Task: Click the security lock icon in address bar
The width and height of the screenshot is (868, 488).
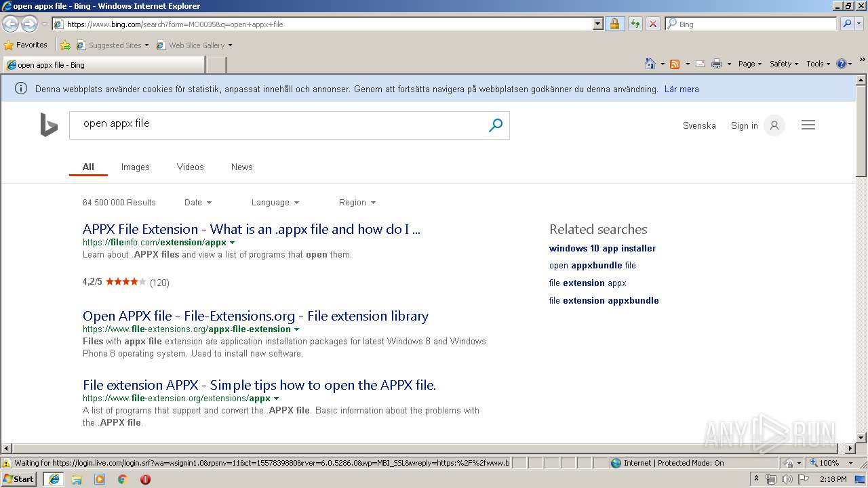Action: point(614,24)
